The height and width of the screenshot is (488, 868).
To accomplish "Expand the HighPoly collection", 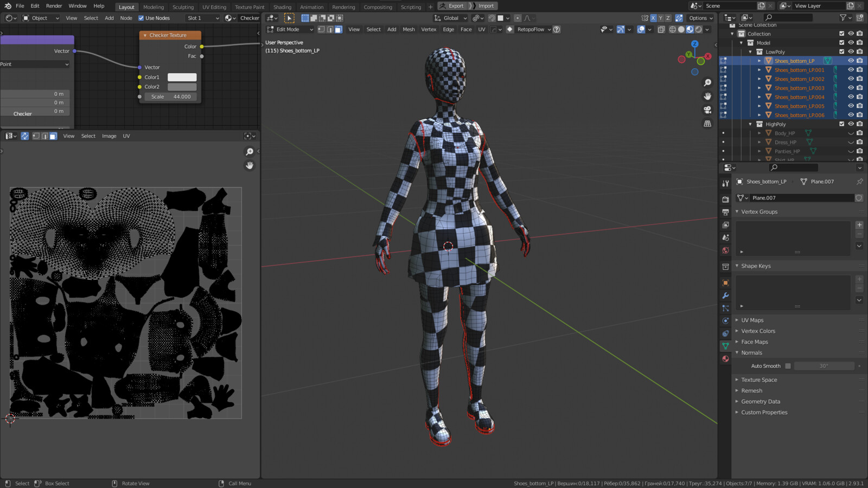I will tap(750, 124).
